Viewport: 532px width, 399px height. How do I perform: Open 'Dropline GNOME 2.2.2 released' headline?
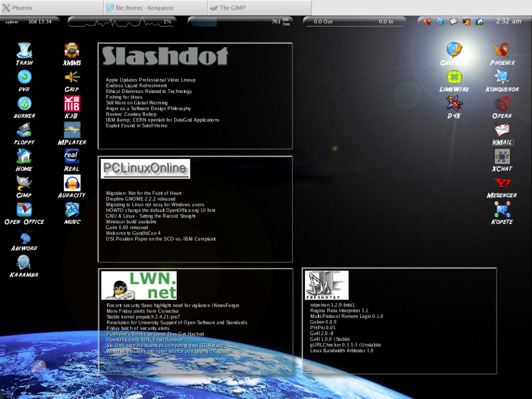click(x=141, y=199)
